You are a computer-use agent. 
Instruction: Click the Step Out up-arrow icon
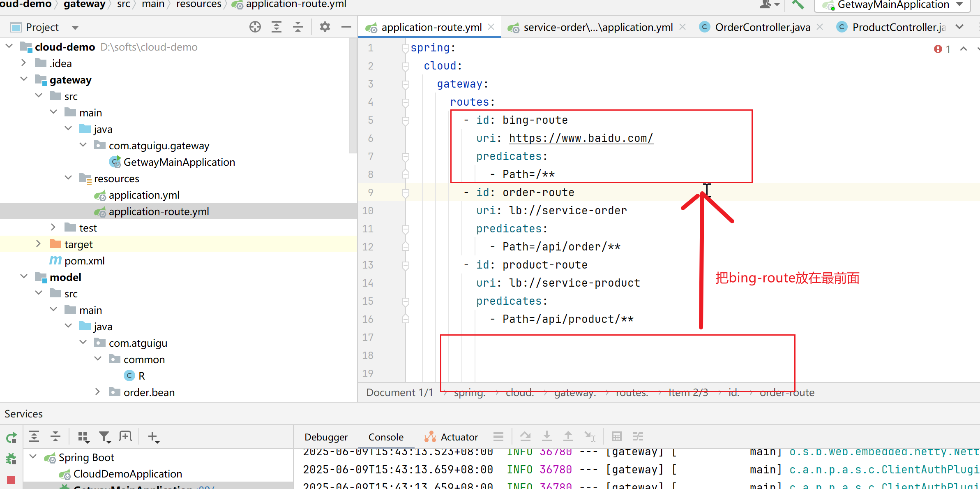point(568,437)
